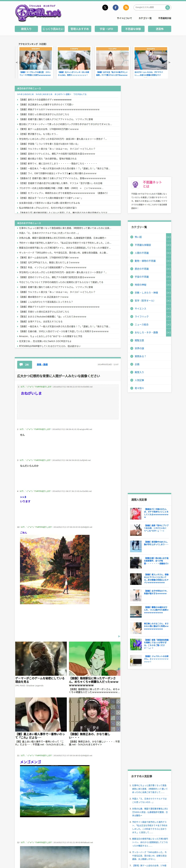Screen dimensions: 186x868
Task: Click chevron icon beside 世界の謎
Action: (132, 348)
